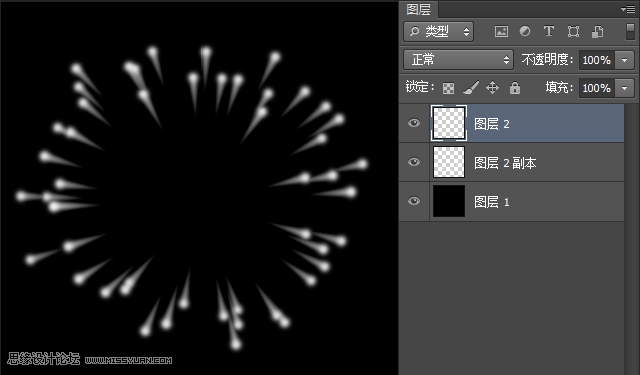This screenshot has height=375, width=640.
Task: Open the layers panel flyout menu
Action: (x=628, y=9)
